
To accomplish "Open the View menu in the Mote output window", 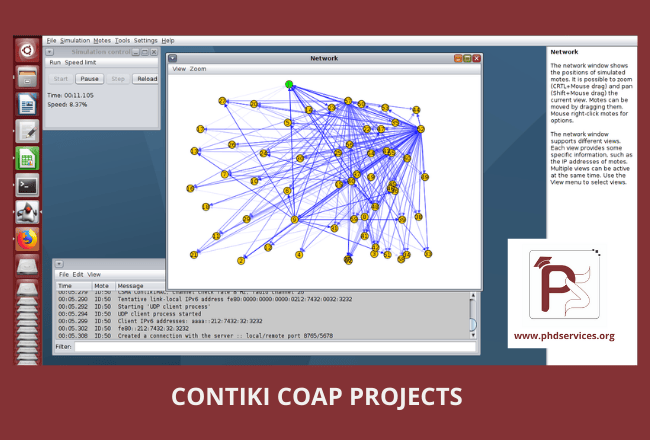I will click(94, 275).
